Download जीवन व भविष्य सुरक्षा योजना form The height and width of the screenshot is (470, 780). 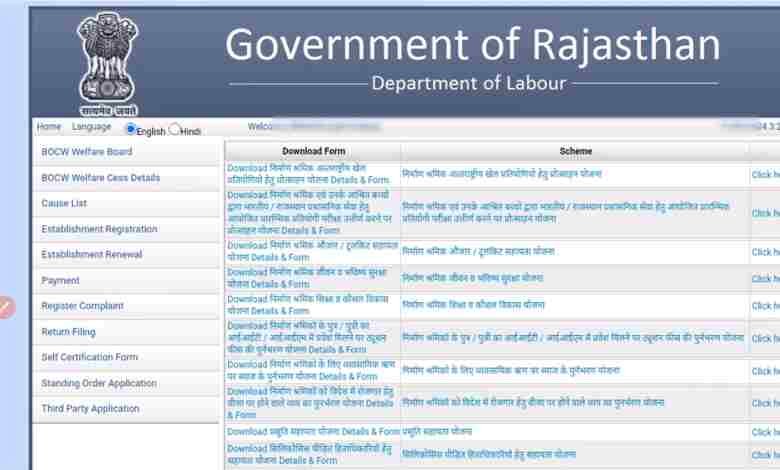[307, 278]
